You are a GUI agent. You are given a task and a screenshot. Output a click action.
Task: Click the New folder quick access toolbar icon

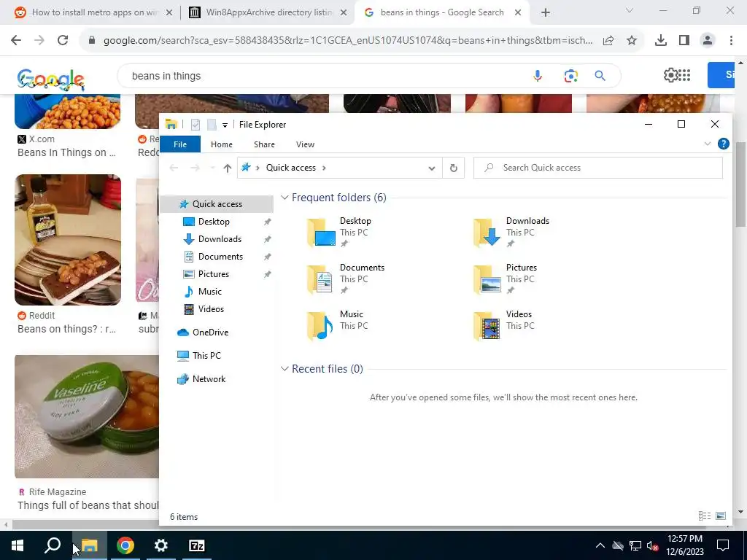(x=212, y=125)
